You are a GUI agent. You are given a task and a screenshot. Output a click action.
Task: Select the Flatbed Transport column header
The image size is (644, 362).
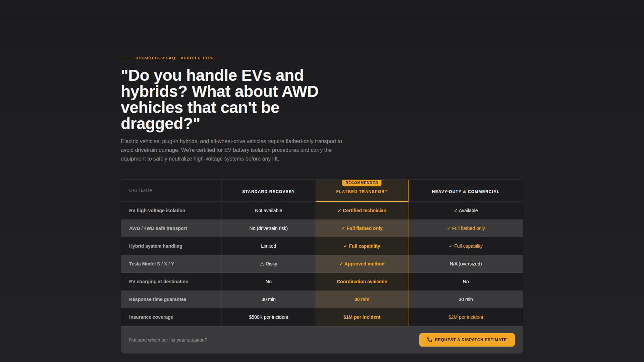click(362, 192)
